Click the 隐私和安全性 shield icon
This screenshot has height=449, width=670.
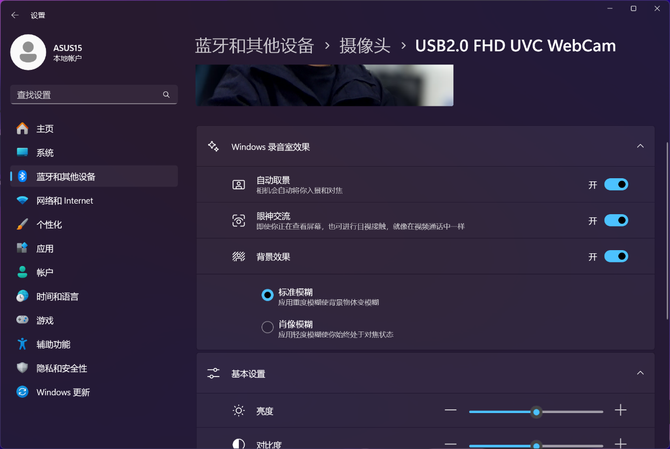[22, 368]
